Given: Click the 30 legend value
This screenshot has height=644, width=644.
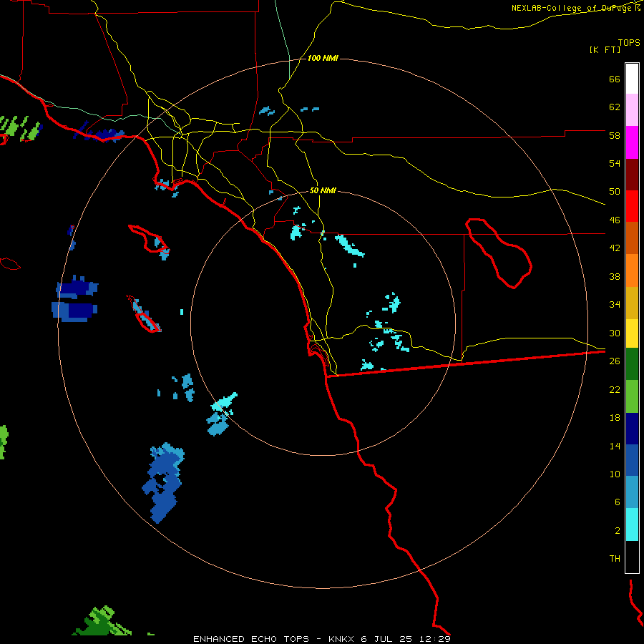Looking at the screenshot, I should click(615, 333).
